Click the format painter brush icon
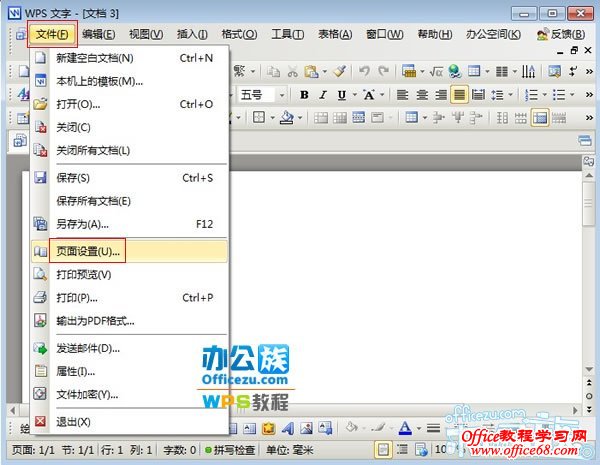The height and width of the screenshot is (465, 600). pos(339,72)
